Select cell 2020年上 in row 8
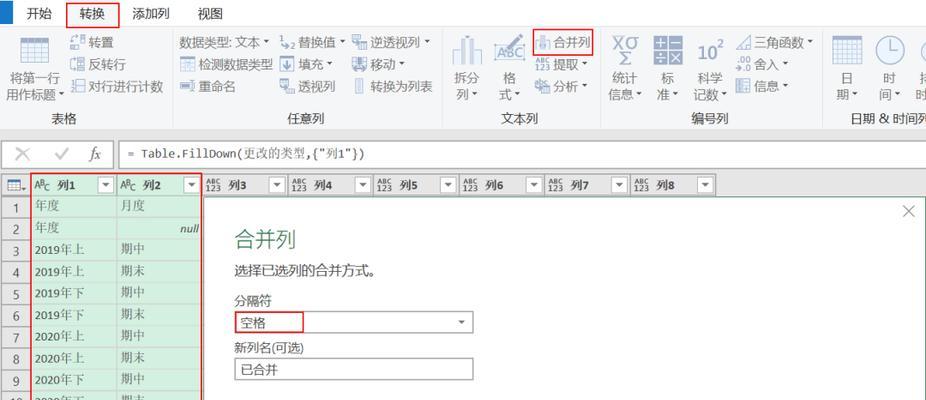Viewport: 926px width, 400px height. click(74, 358)
